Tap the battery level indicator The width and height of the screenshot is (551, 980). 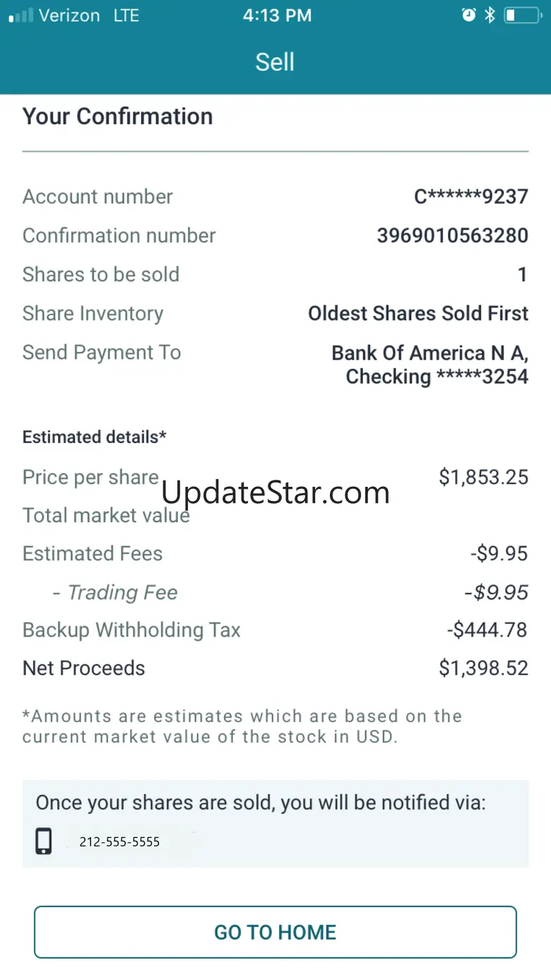[521, 15]
